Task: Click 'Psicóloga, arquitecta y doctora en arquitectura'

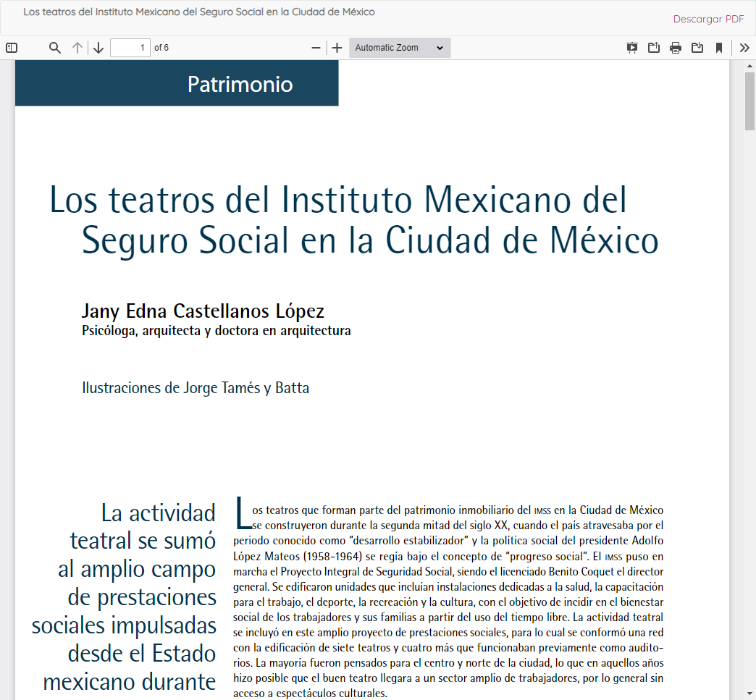Action: coord(216,331)
